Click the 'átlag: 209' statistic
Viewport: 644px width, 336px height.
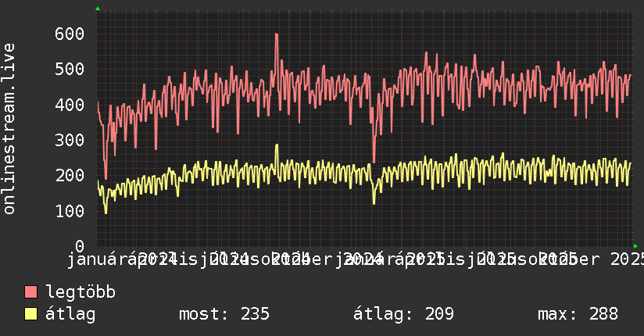coord(404,314)
